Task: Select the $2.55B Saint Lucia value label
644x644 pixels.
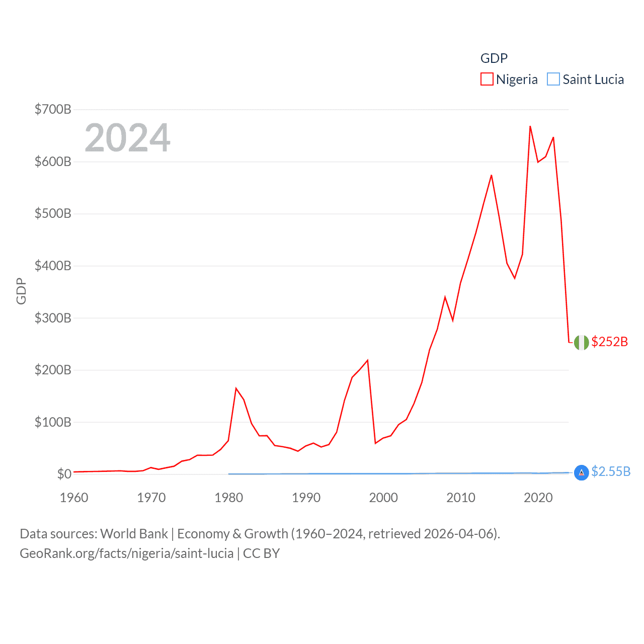Action: point(611,471)
